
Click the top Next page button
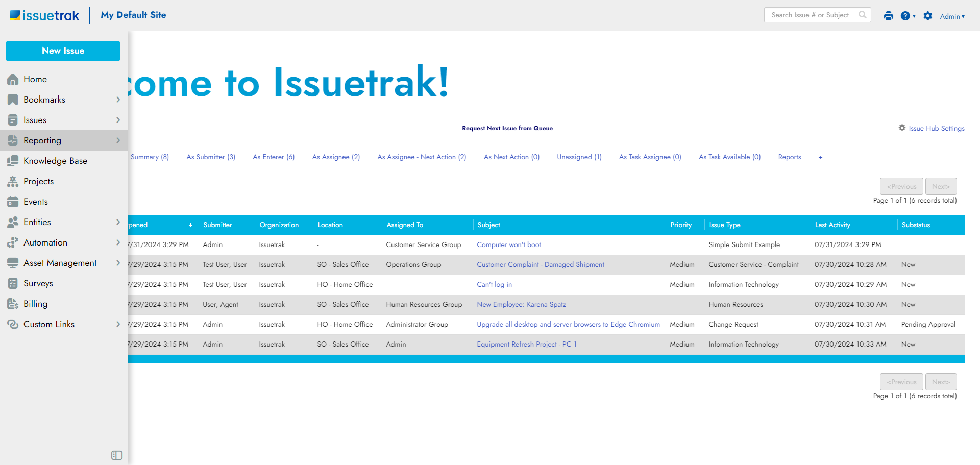pyautogui.click(x=941, y=186)
